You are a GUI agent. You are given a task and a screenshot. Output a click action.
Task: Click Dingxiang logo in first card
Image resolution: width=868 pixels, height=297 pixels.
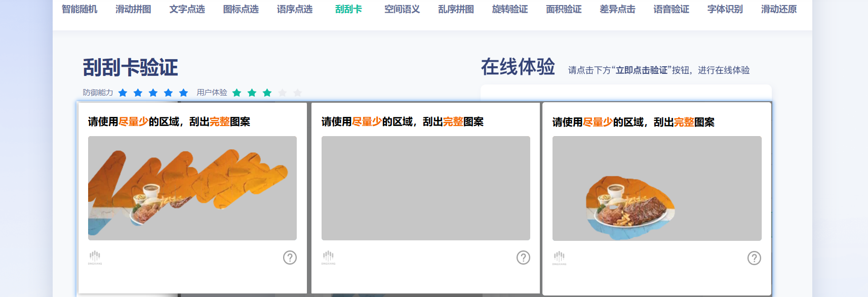[x=95, y=258]
